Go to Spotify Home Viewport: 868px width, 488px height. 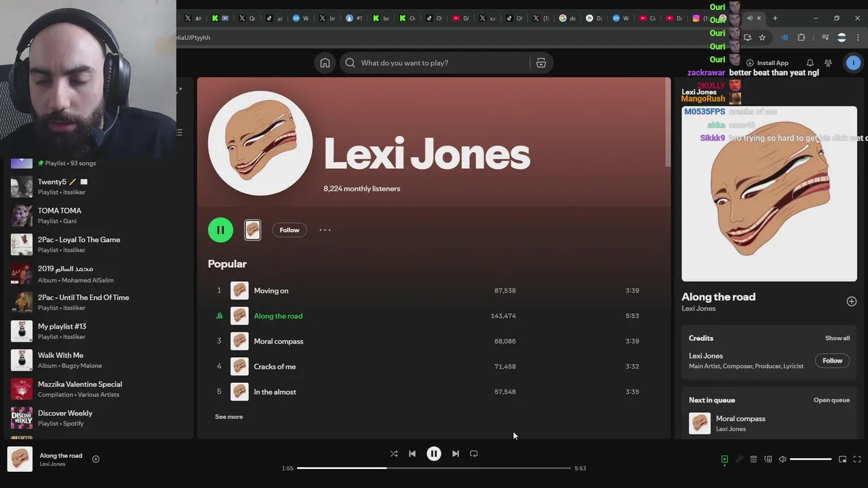pos(325,63)
